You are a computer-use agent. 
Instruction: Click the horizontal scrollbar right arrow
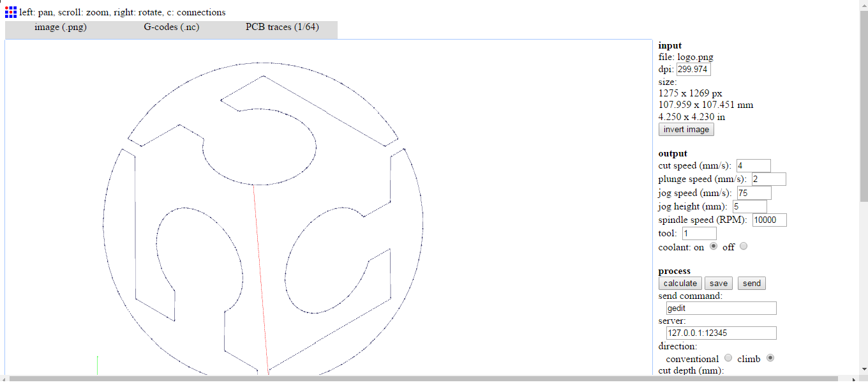click(x=854, y=379)
